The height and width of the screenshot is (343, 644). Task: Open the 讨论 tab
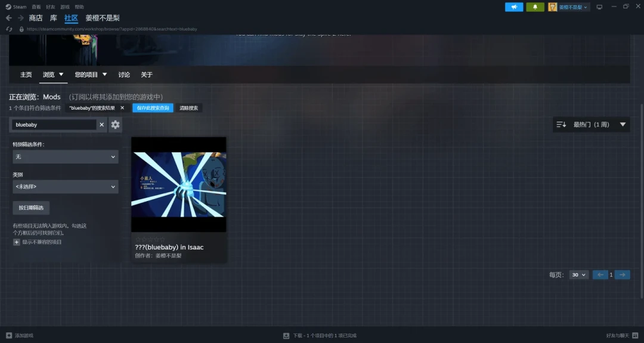coord(124,75)
